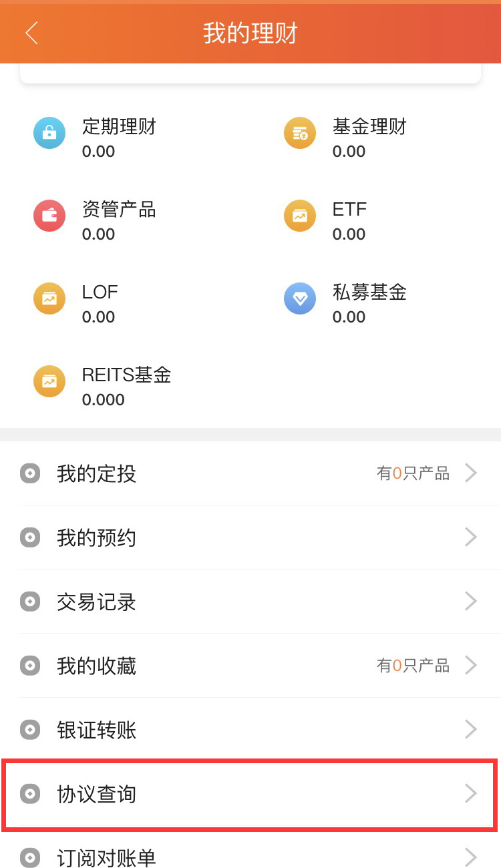
Task: Tap the 定期理财 label text
Action: [119, 126]
